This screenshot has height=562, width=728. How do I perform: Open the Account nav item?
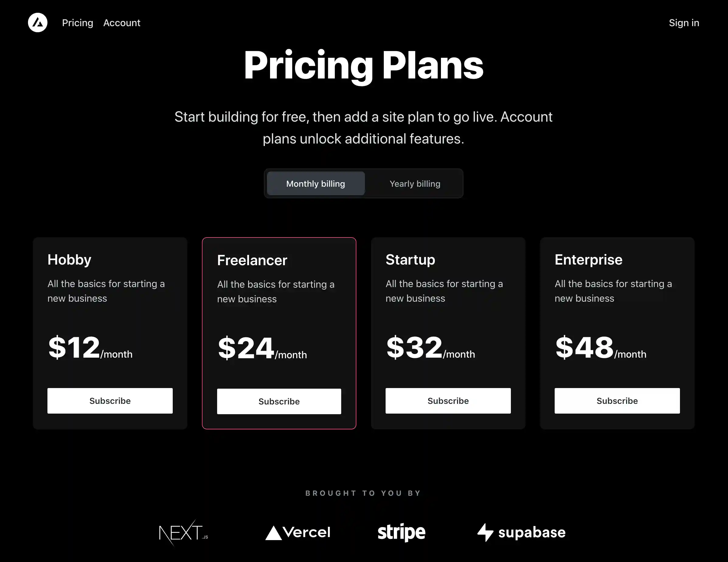(122, 22)
